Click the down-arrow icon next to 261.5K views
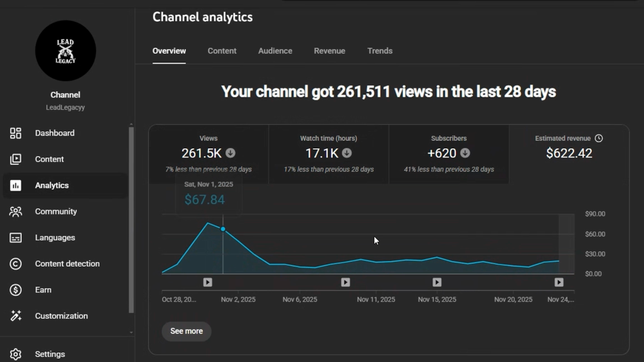Viewport: 644px width, 362px height. (x=230, y=153)
